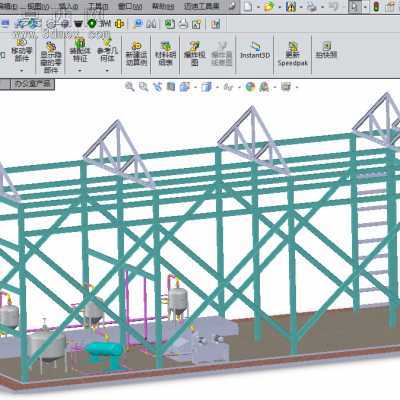Open the 插入(I) menu

coord(68,6)
